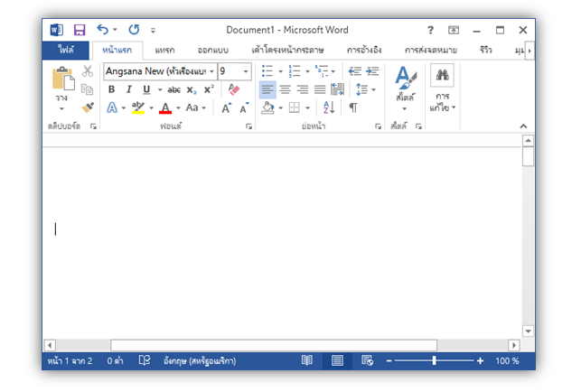Click Grow Font icon
Screen dimensions: 581x392
click(227, 107)
